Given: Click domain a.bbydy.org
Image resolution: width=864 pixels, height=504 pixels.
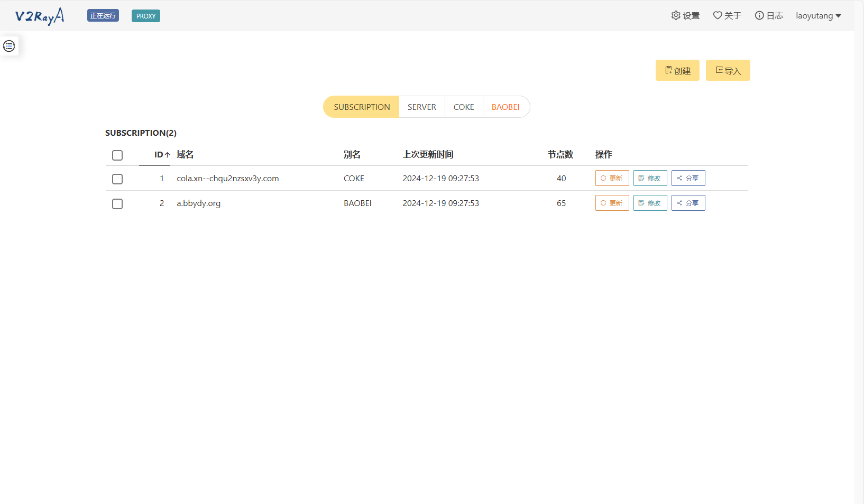Looking at the screenshot, I should 199,203.
